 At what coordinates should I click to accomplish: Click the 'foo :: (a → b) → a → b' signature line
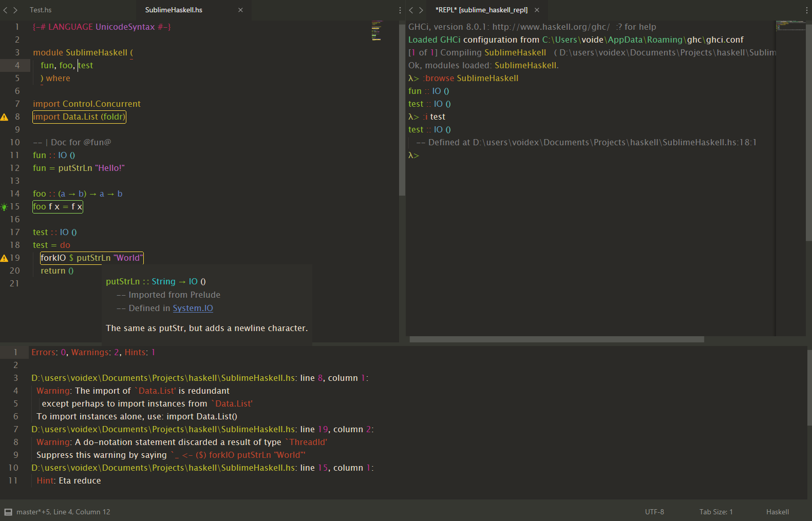click(x=78, y=194)
